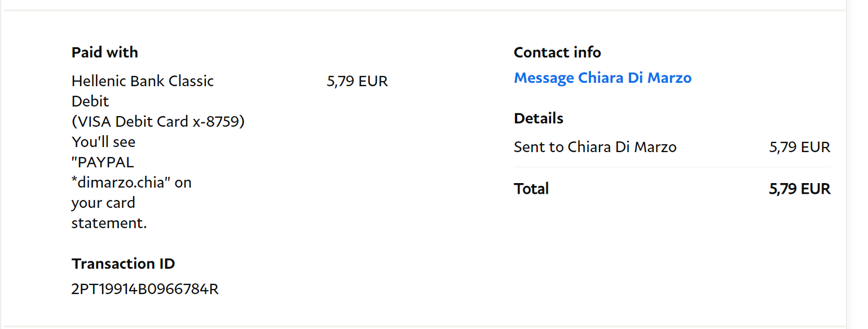This screenshot has height=329, width=868.
Task: Click the "Contact info" heading
Action: (x=557, y=52)
